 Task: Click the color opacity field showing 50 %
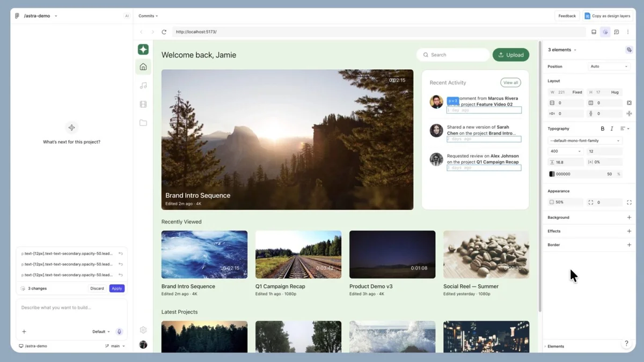613,174
